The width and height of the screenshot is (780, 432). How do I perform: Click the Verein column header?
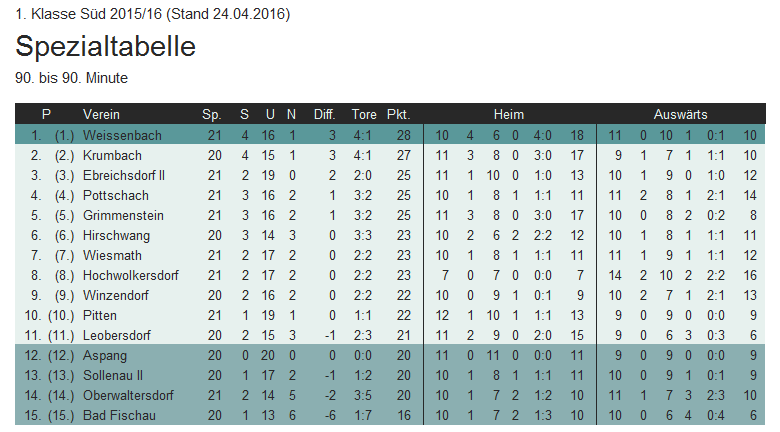[101, 114]
